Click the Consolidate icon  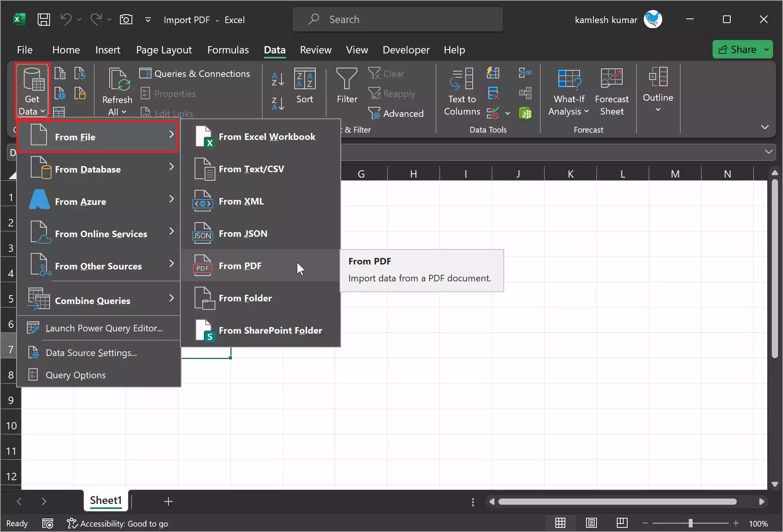[525, 73]
